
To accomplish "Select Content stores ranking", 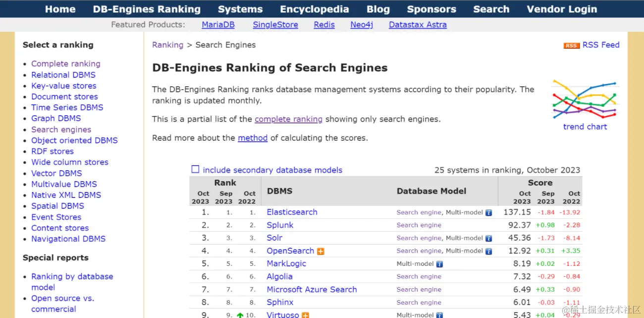I will (60, 228).
